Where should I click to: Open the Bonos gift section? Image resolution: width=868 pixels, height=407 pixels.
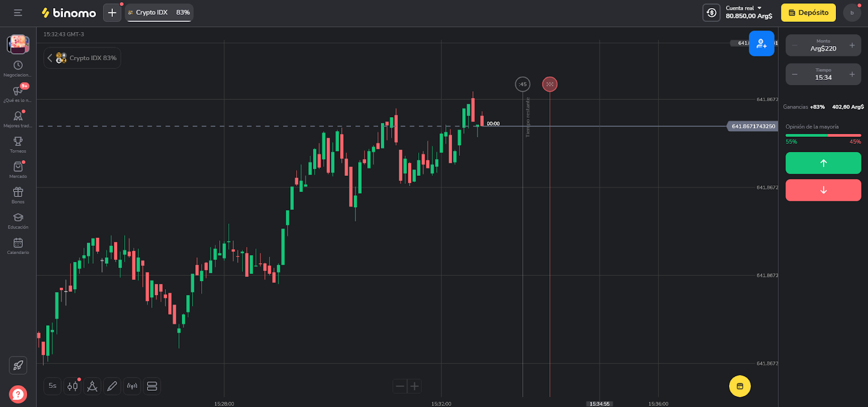point(18,194)
